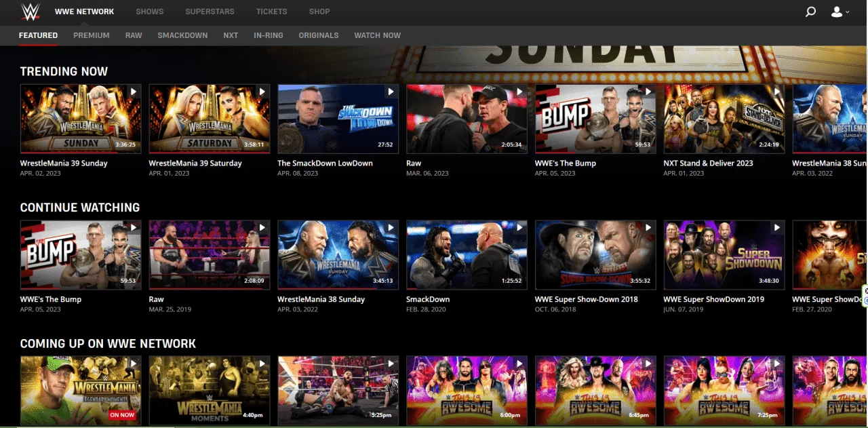Image resolution: width=868 pixels, height=428 pixels.
Task: Open the NXT Stand & Deliver 2023 title link
Action: (709, 163)
